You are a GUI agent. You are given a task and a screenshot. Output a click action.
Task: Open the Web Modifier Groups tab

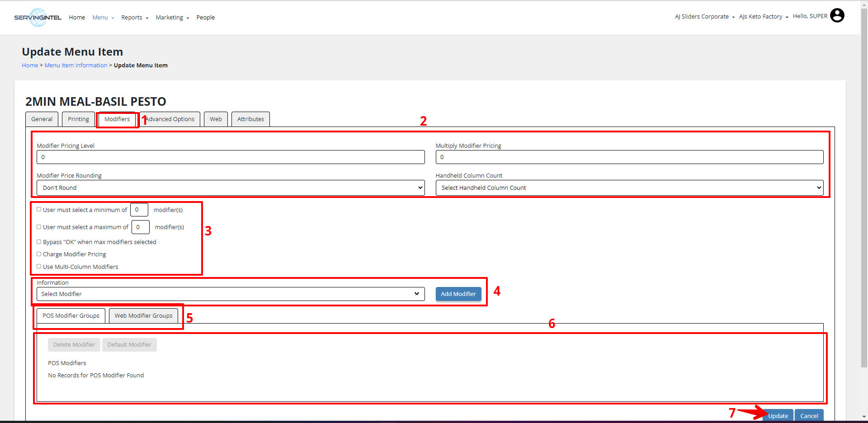(143, 316)
